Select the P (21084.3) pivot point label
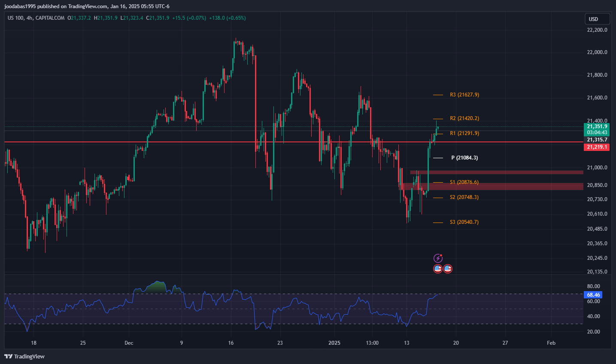 click(464, 158)
